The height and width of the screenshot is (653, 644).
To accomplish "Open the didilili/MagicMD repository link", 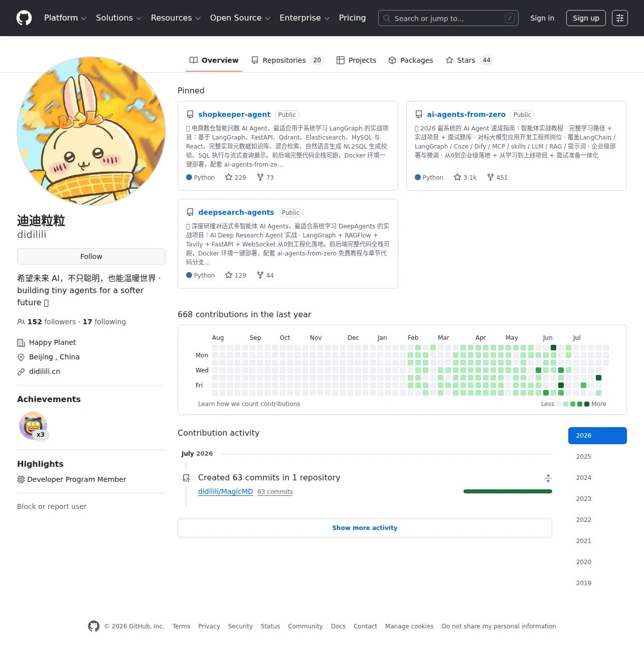I will coord(226,491).
